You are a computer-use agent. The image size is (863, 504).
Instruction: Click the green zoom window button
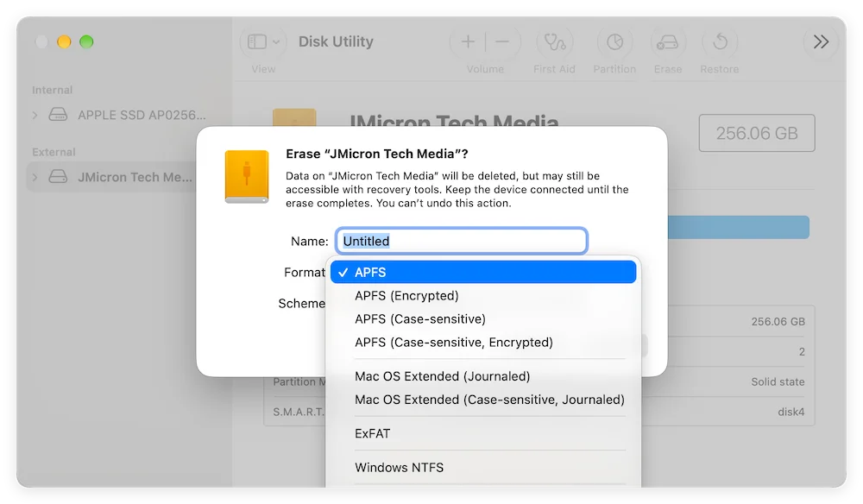point(86,41)
